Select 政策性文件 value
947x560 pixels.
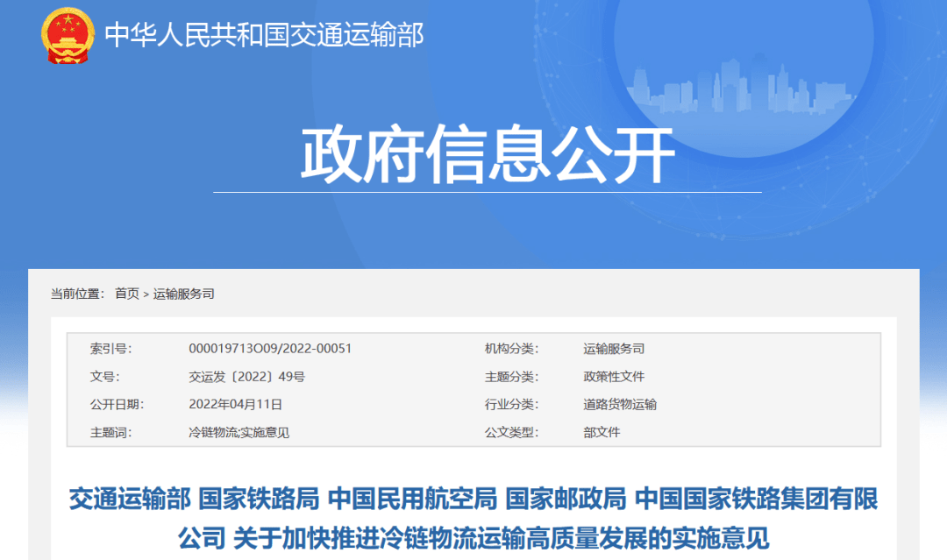[x=614, y=377]
